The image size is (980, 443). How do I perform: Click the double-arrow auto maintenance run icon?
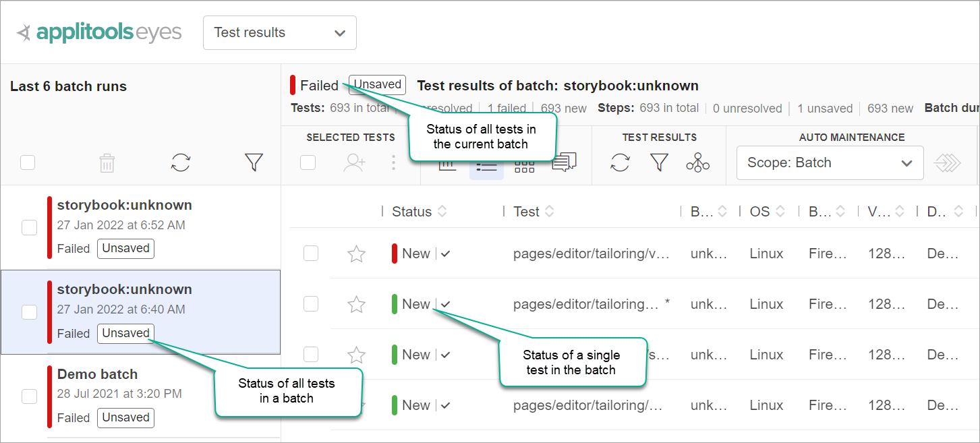948,162
